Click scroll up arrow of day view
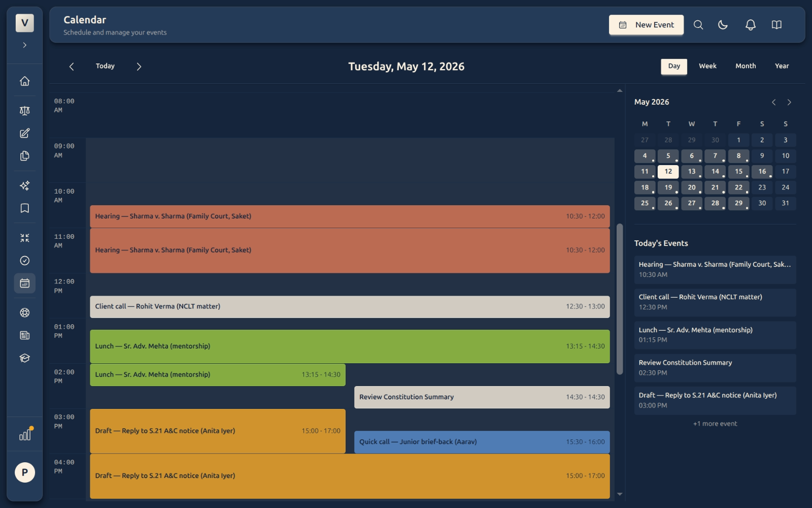 pos(620,91)
